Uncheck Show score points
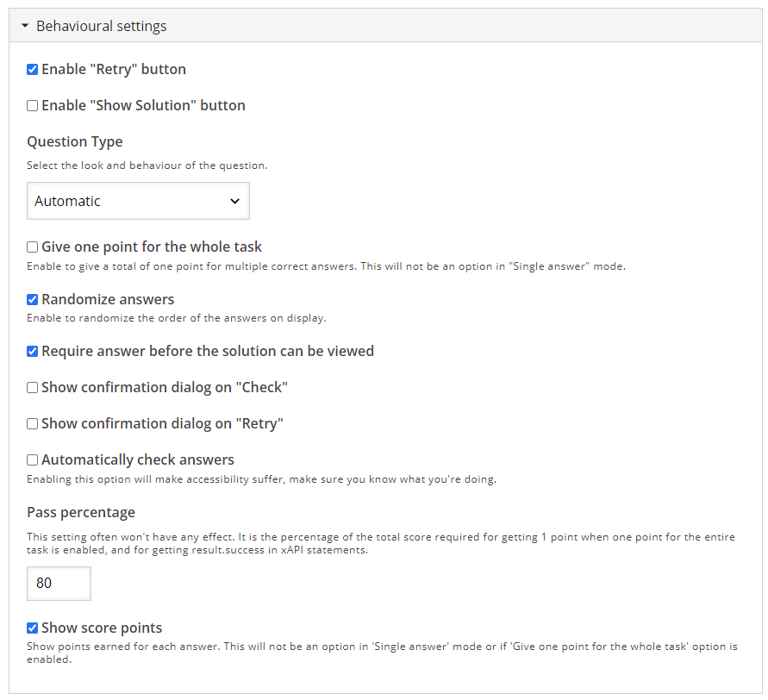This screenshot has width=768, height=700. 33,628
